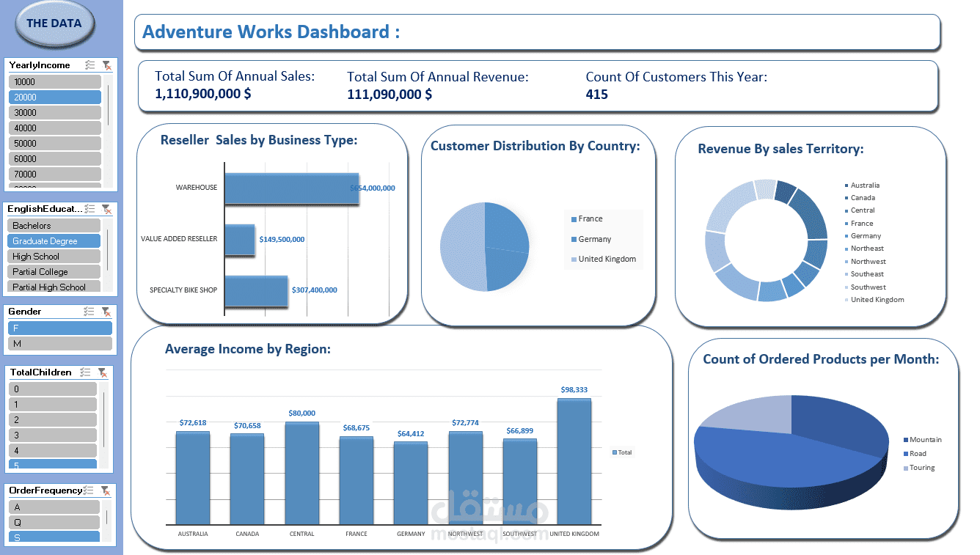The image size is (980, 555).
Task: Select 1 in the TotalChildren slicer
Action: [x=53, y=404]
